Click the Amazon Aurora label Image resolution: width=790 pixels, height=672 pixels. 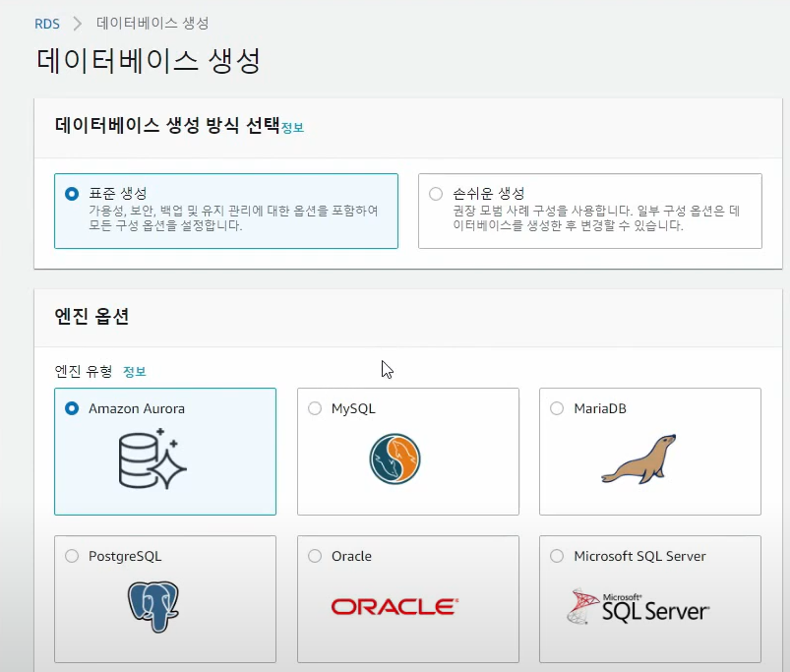pos(137,408)
